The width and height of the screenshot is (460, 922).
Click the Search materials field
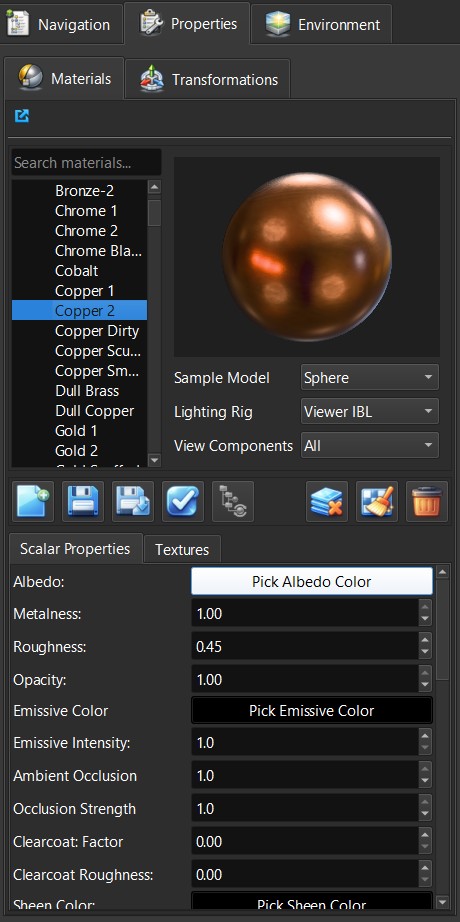point(86,162)
